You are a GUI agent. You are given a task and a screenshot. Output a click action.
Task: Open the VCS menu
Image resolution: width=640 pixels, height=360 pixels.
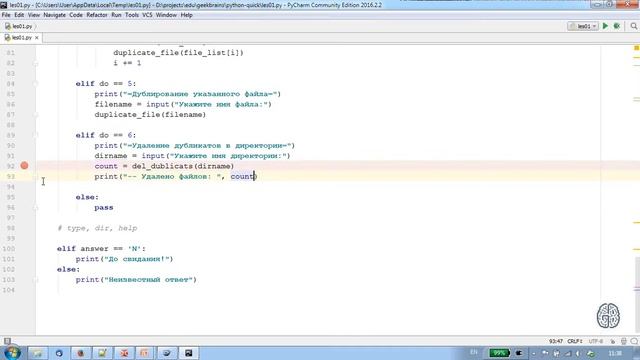tap(147, 15)
